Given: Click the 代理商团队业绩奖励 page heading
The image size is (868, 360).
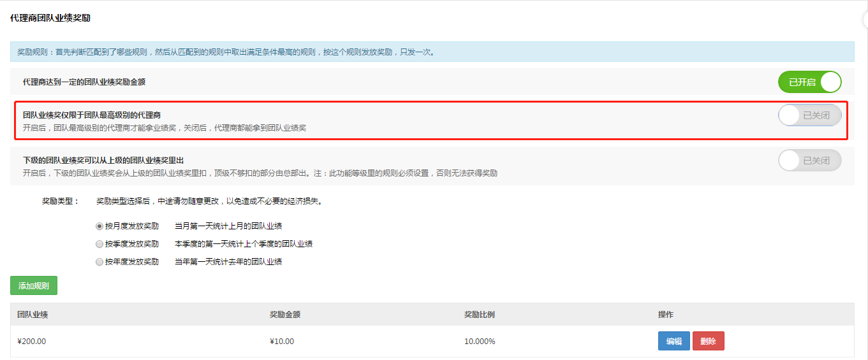Looking at the screenshot, I should click(50, 18).
